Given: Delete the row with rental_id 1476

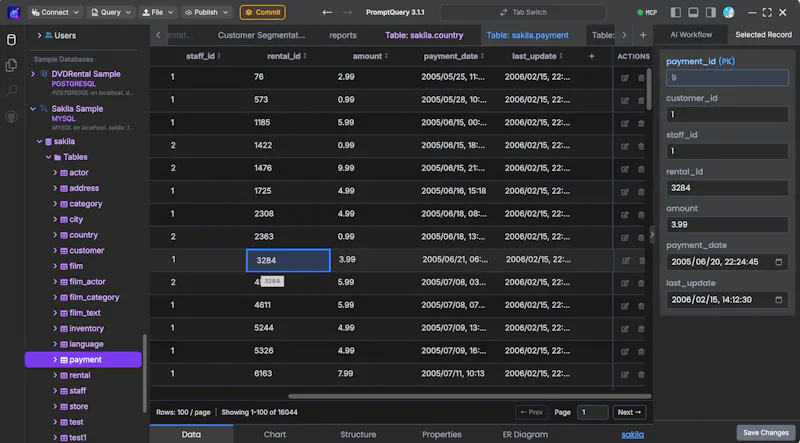Looking at the screenshot, I should pos(641,169).
